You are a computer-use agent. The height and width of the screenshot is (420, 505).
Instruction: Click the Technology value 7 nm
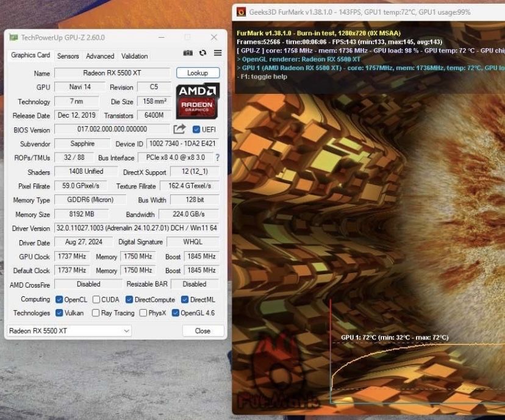[77, 101]
